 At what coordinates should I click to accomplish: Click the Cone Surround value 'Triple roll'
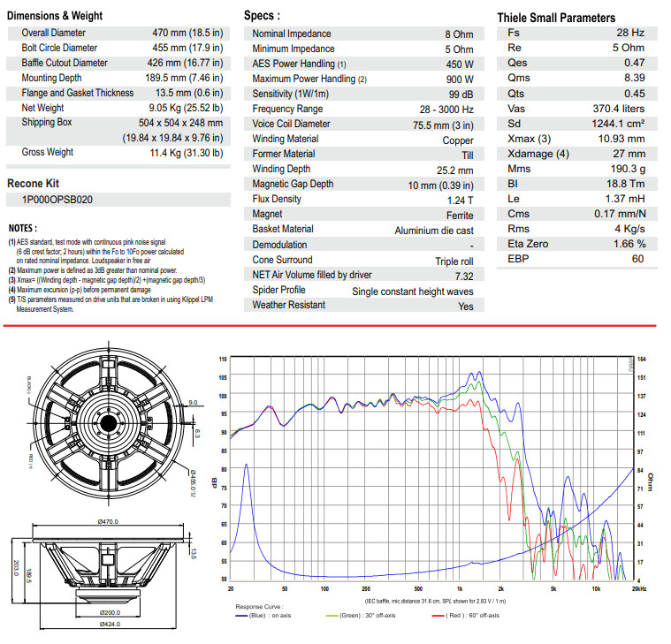click(x=454, y=261)
